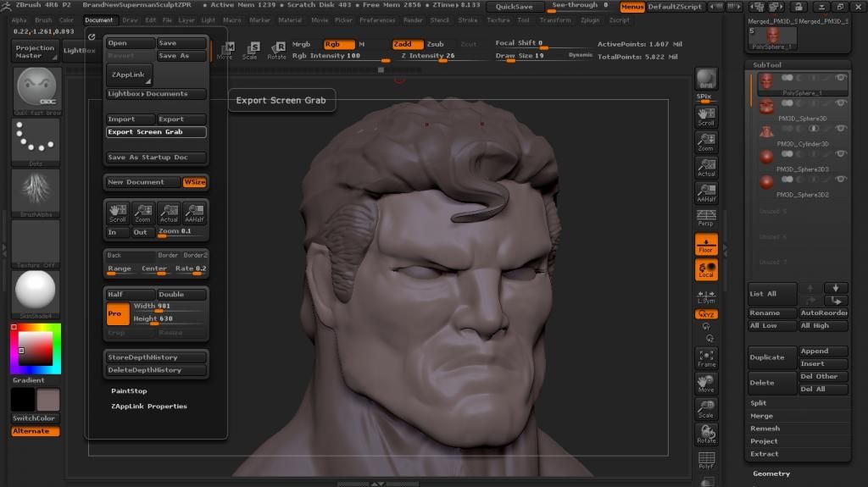Click the right shelf AAHalf icon

(706, 192)
